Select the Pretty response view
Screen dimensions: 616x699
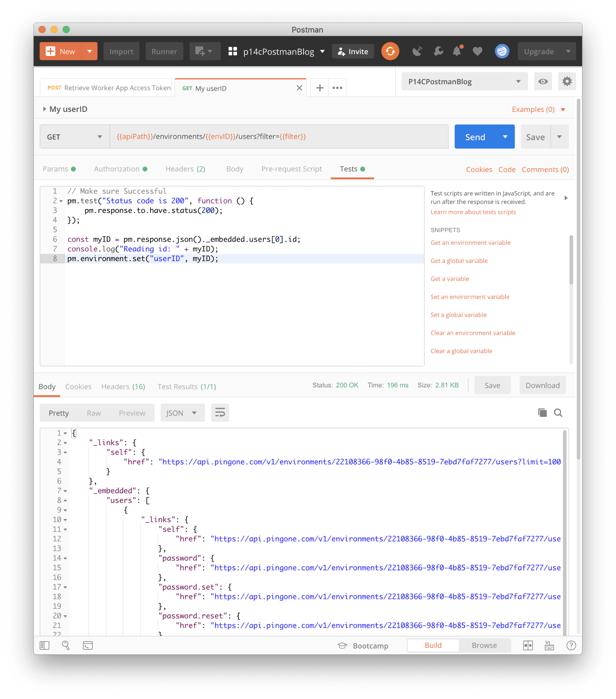(59, 413)
